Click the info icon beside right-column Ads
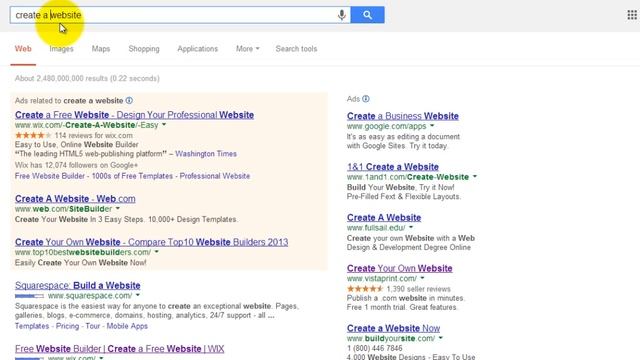 tap(366, 99)
